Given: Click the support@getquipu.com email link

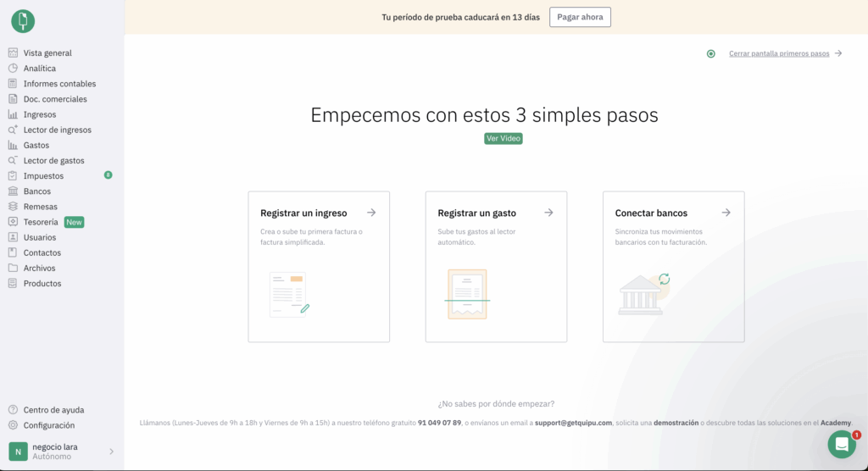Looking at the screenshot, I should pyautogui.click(x=573, y=423).
